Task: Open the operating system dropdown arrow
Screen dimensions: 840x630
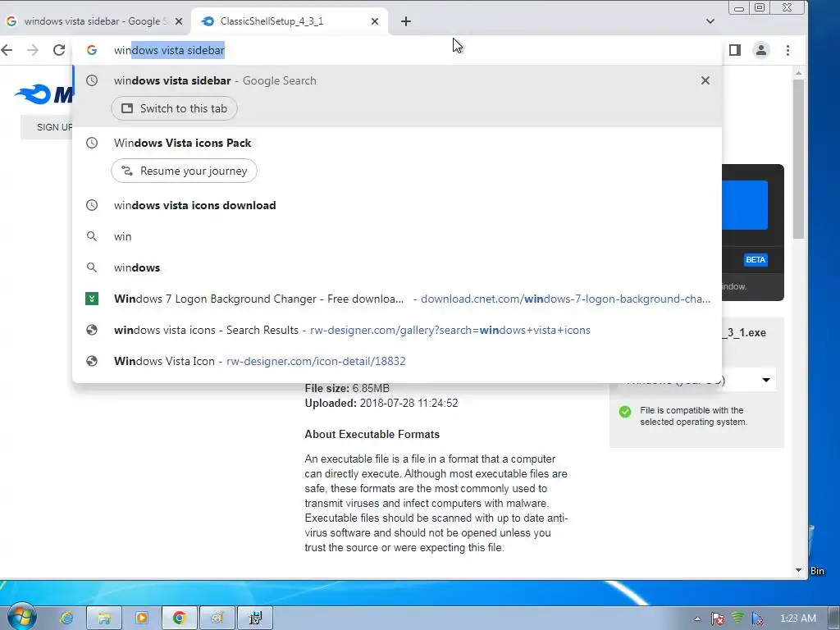Action: 766,380
